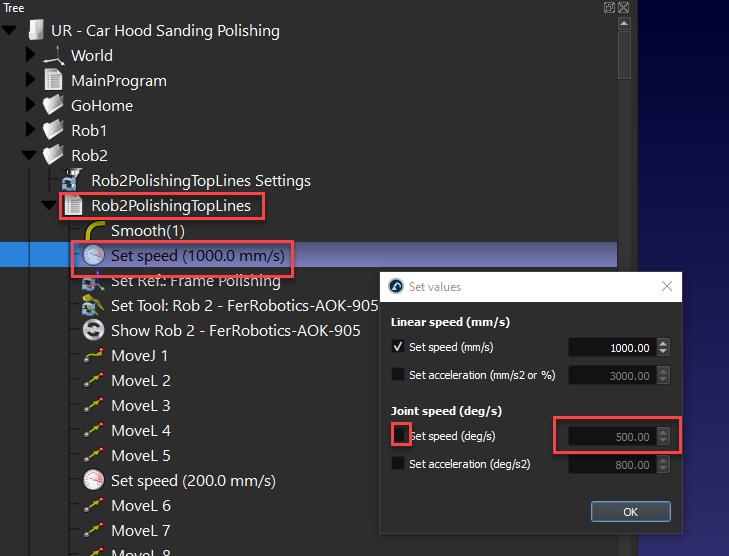Select the World item label
The width and height of the screenshot is (729, 556).
92,55
